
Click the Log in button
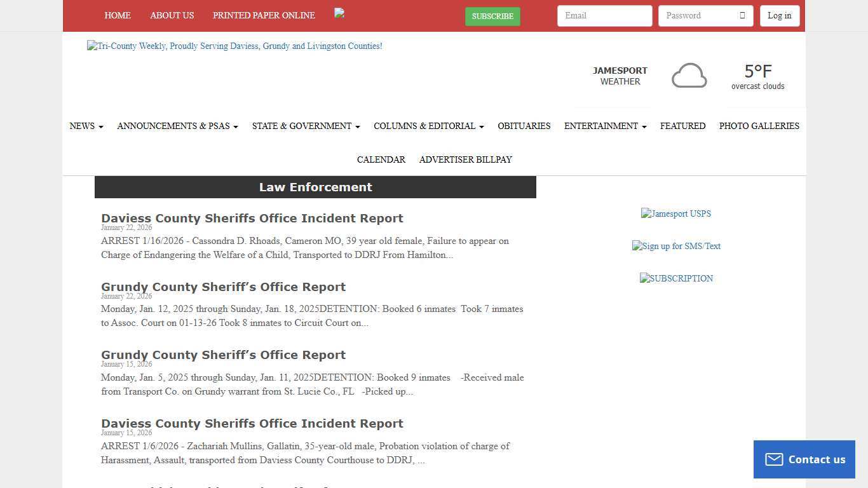click(779, 15)
